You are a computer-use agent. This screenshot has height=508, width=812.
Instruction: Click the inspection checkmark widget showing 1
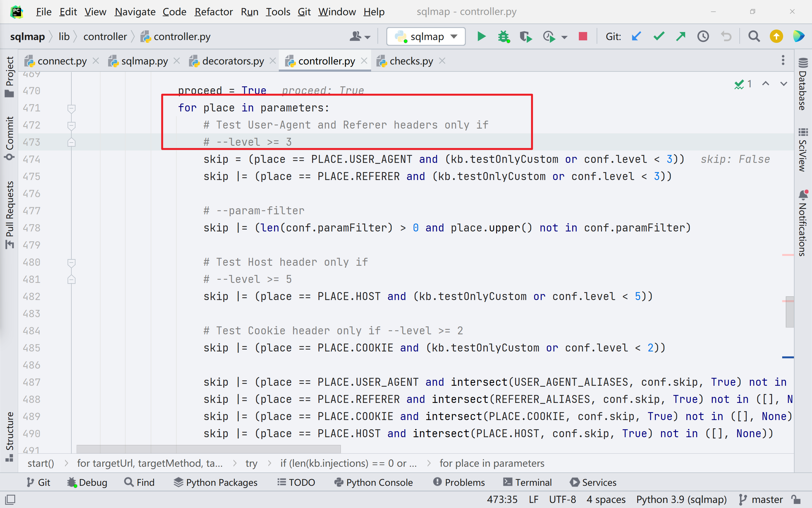743,84
